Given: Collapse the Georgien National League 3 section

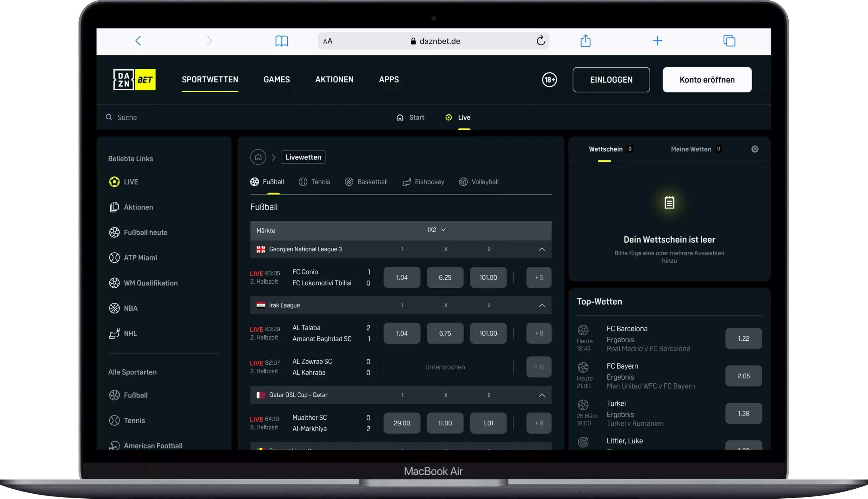Looking at the screenshot, I should point(542,249).
